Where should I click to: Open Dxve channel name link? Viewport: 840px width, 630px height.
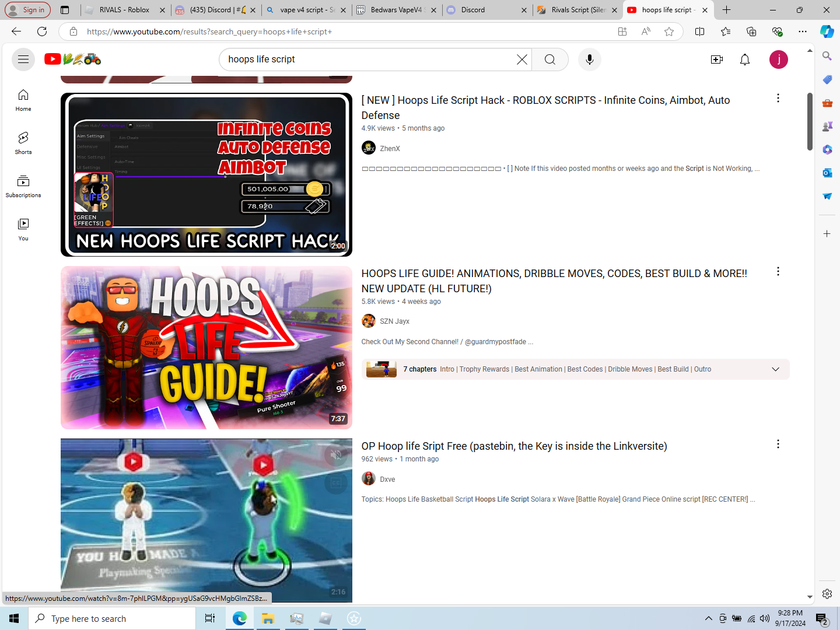point(387,480)
